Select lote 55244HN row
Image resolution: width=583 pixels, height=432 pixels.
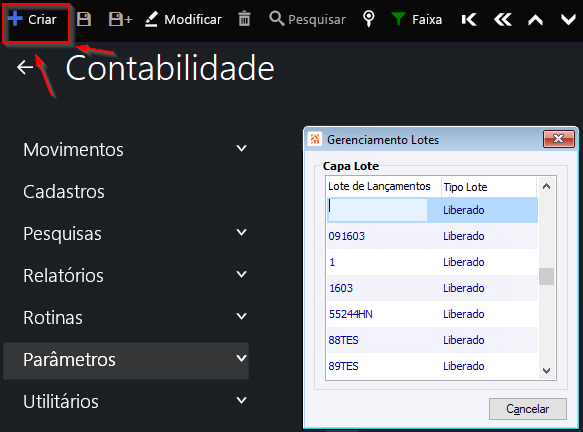click(432, 314)
